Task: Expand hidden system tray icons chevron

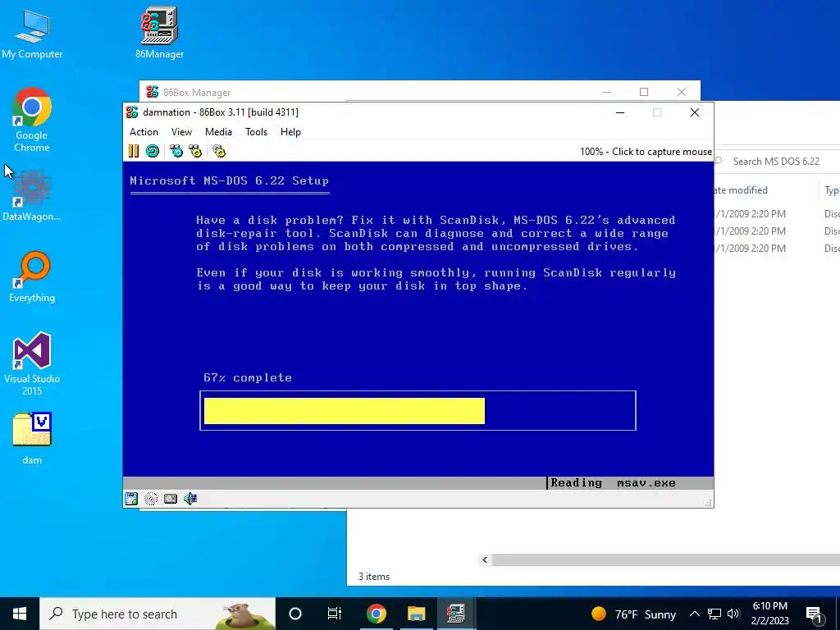Action: (x=694, y=614)
